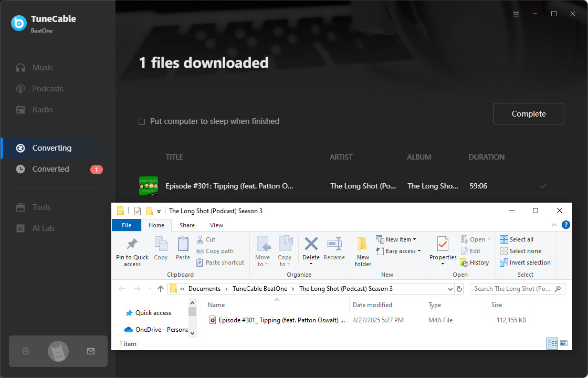
Task: Click Select all
Action: [x=517, y=239]
